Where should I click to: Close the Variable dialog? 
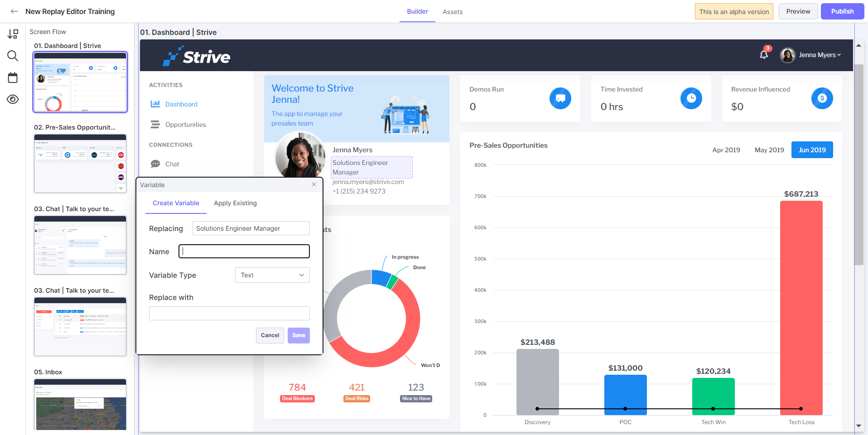click(x=314, y=184)
